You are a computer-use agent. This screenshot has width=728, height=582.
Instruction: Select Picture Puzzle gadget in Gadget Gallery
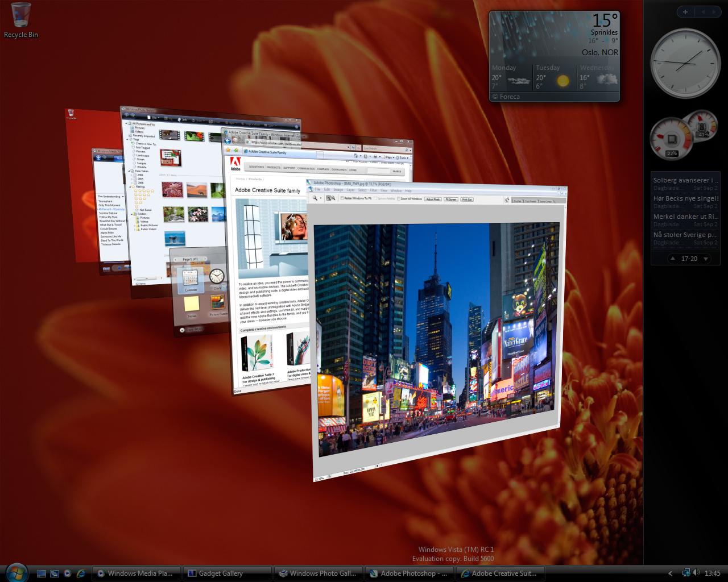click(217, 305)
